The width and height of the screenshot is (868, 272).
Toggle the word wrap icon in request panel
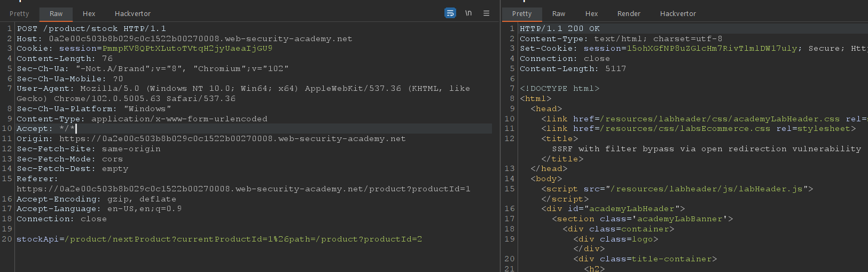(x=450, y=13)
